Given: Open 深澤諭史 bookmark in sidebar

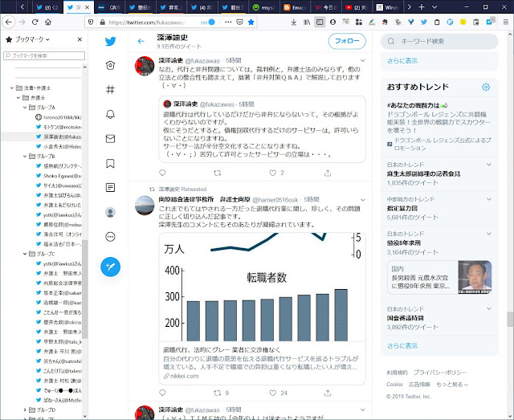Looking at the screenshot, I should 59,137.
